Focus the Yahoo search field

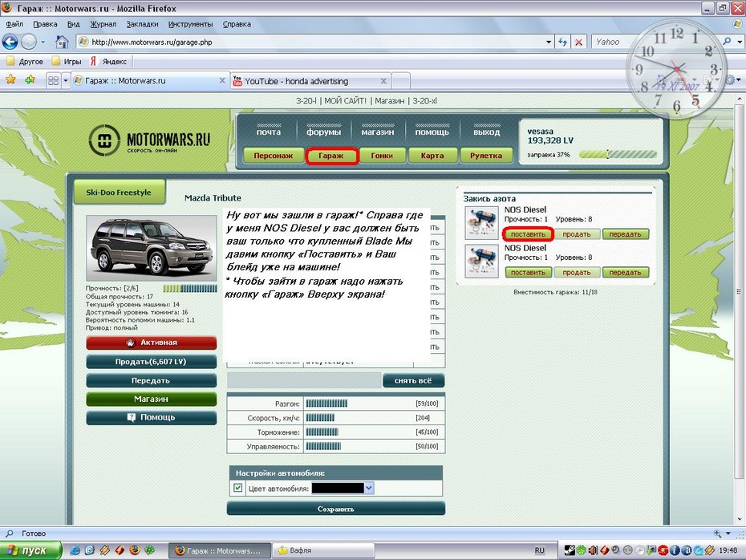click(x=656, y=42)
